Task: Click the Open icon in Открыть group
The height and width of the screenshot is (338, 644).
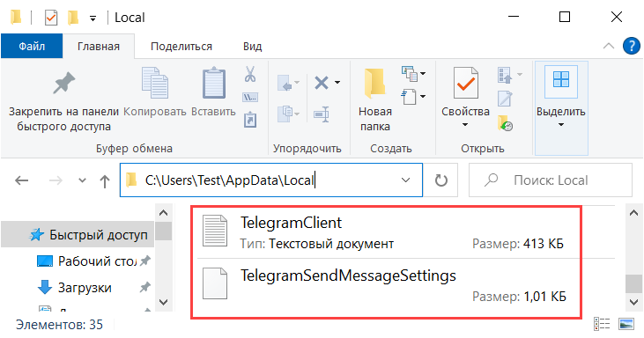Action: coord(505,75)
